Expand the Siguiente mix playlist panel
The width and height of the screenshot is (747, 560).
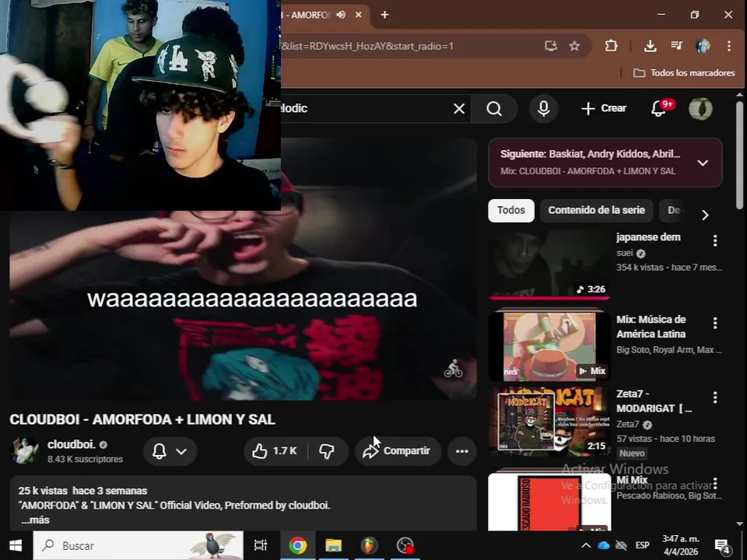pyautogui.click(x=703, y=163)
